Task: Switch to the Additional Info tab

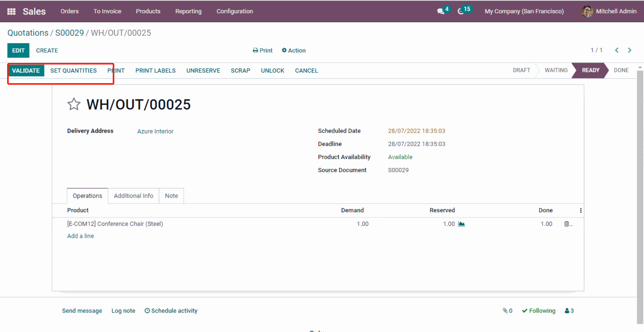Action: (133, 196)
